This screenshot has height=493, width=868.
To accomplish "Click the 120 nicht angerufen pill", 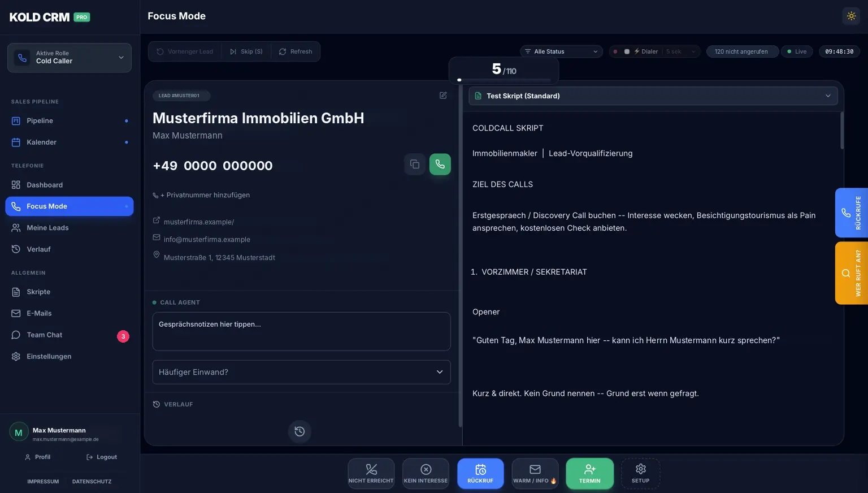I will (x=742, y=51).
